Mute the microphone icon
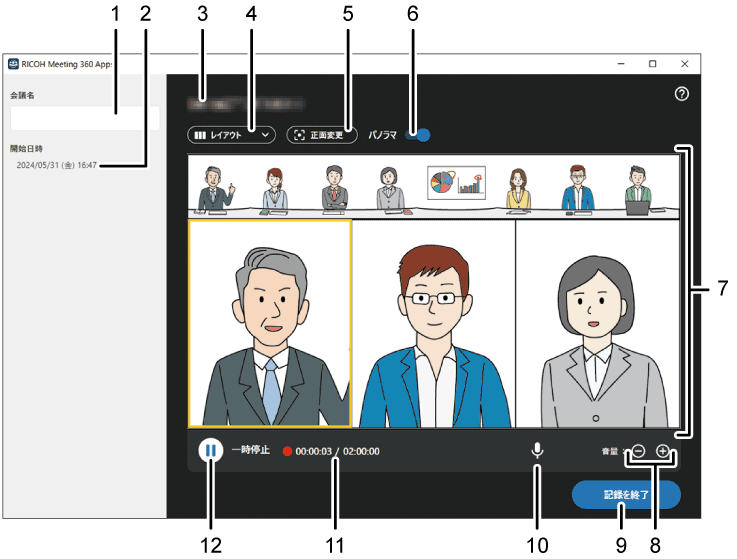737x559 pixels. [x=537, y=450]
